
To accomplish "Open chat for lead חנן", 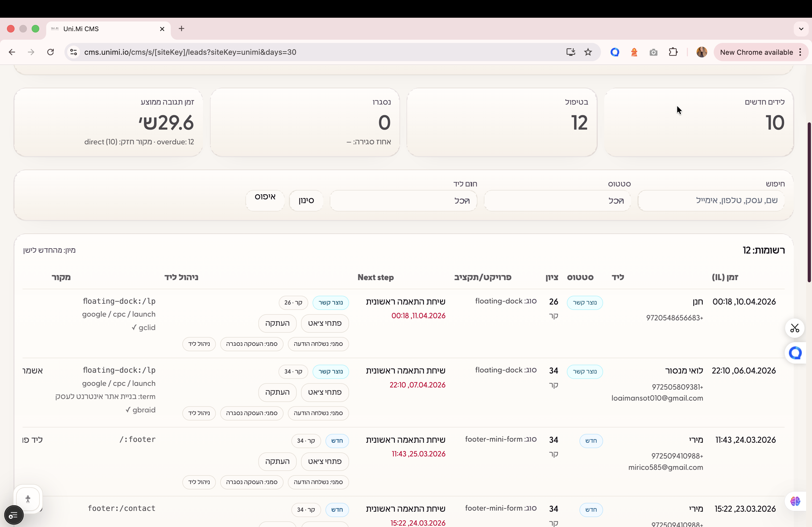I will (x=324, y=323).
